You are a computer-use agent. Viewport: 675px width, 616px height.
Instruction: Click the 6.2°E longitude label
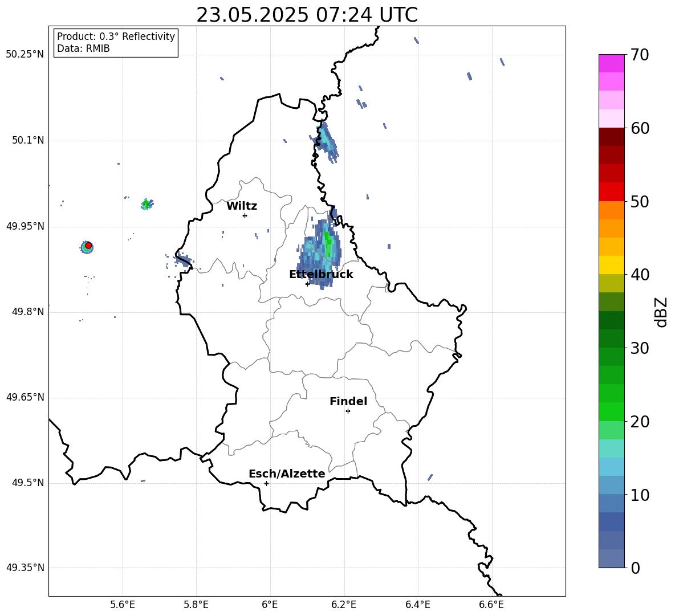point(344,605)
